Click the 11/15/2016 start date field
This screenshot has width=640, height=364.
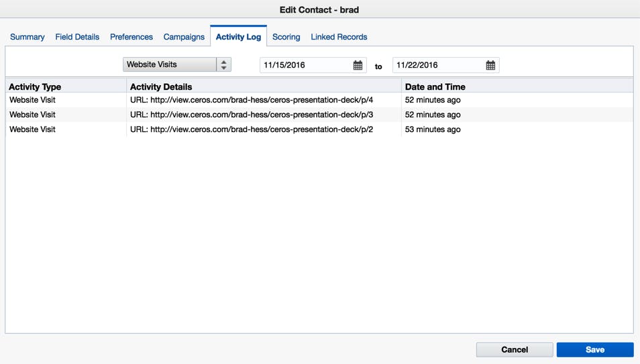[x=305, y=65]
